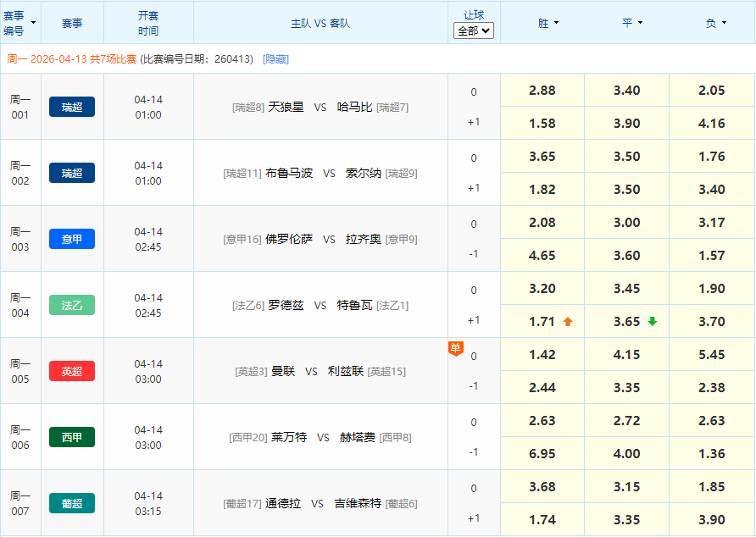Select 拉齐奥 win odds 3.17
The width and height of the screenshot is (756, 537).
pos(712,222)
